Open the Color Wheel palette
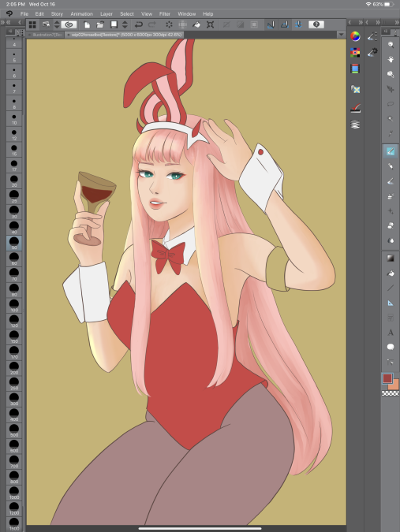The height and width of the screenshot is (532, 400). click(355, 36)
